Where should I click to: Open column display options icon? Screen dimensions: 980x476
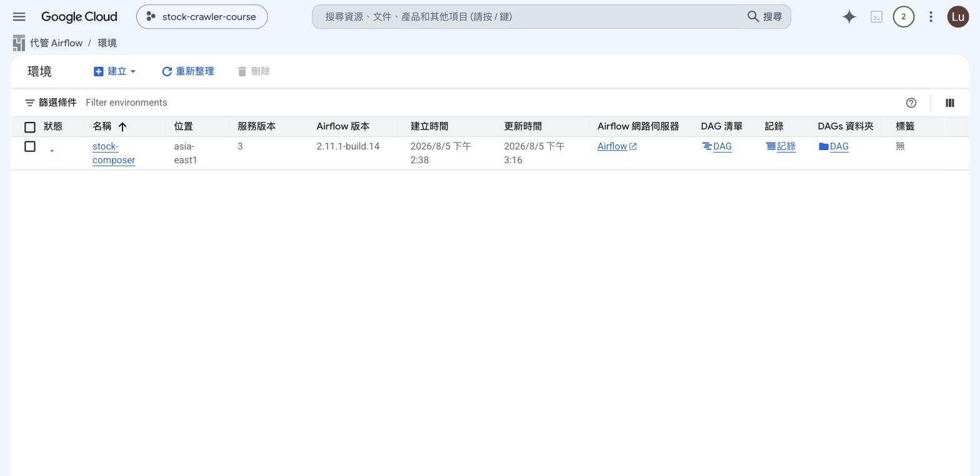point(950,103)
